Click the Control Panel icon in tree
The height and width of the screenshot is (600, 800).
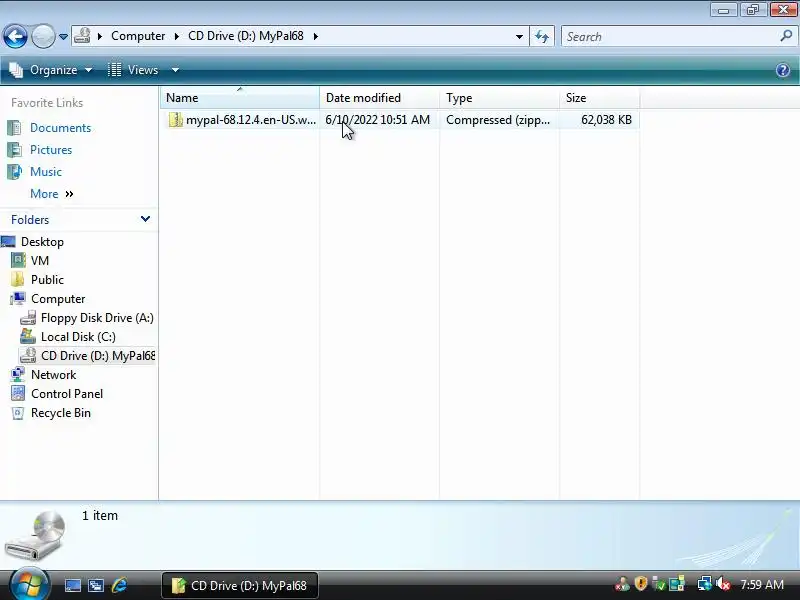[18, 394]
